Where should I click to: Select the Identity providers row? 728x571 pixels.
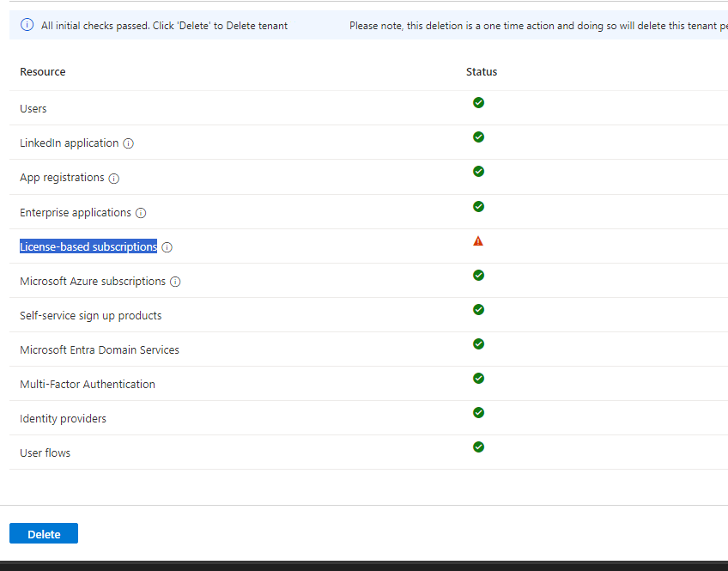[x=63, y=418]
